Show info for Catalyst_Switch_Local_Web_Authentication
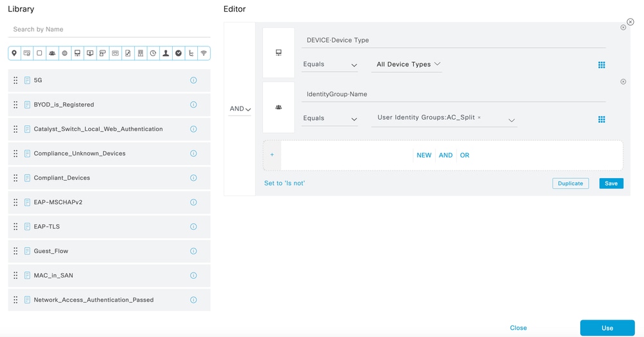This screenshot has height=337, width=644. (x=193, y=129)
